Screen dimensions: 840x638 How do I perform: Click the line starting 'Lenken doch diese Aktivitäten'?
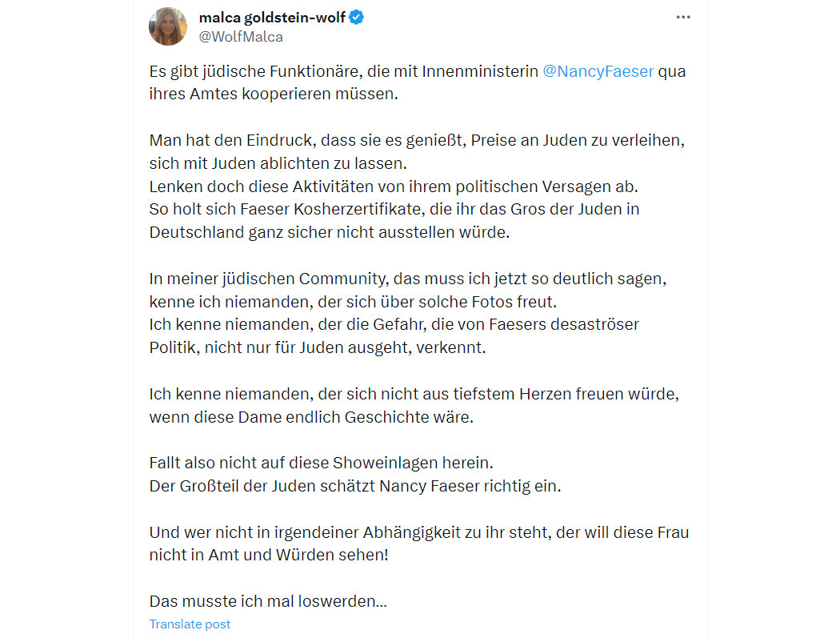coord(394,187)
